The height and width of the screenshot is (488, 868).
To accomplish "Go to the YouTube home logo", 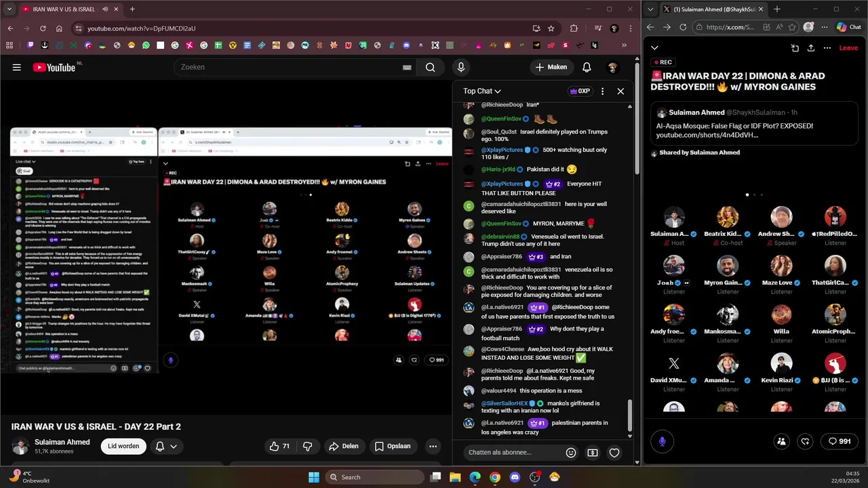I will (x=54, y=67).
